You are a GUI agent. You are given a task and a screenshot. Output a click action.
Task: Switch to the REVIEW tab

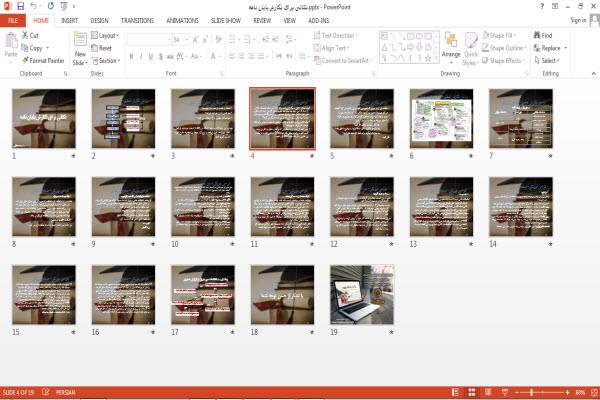(x=262, y=21)
